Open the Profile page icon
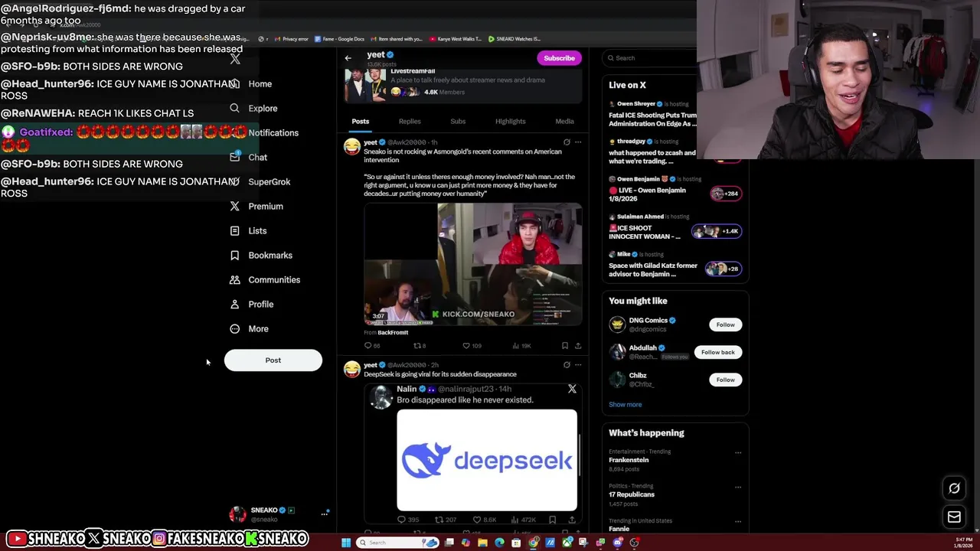 click(234, 305)
